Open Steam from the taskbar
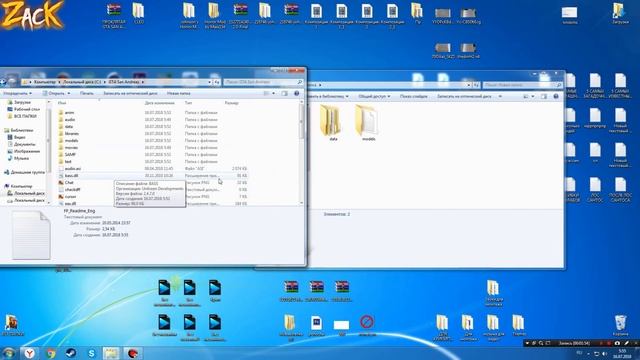 point(71,353)
